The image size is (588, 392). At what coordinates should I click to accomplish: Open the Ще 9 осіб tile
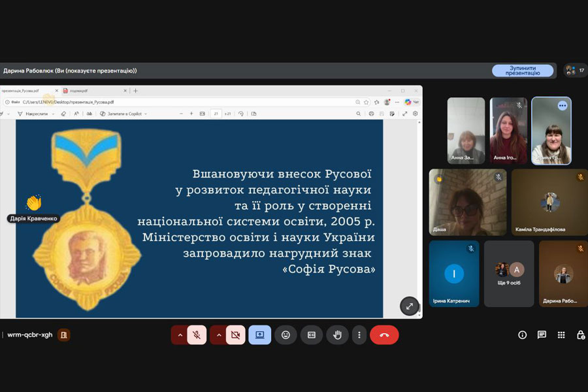509,274
